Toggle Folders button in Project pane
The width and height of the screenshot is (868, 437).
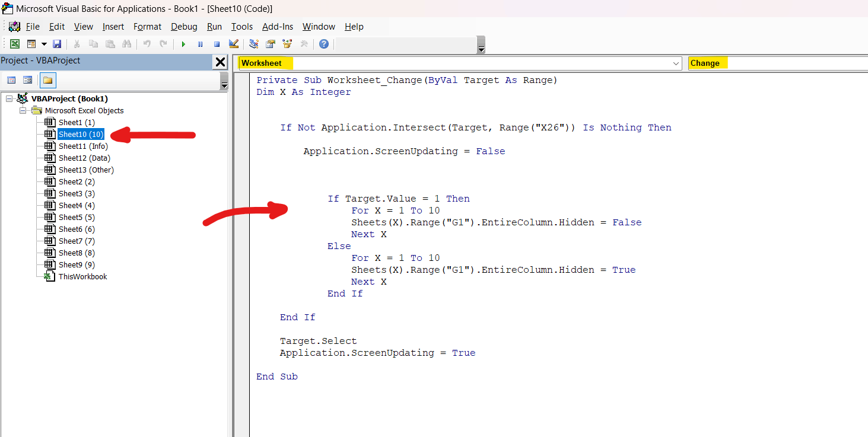pyautogui.click(x=47, y=80)
